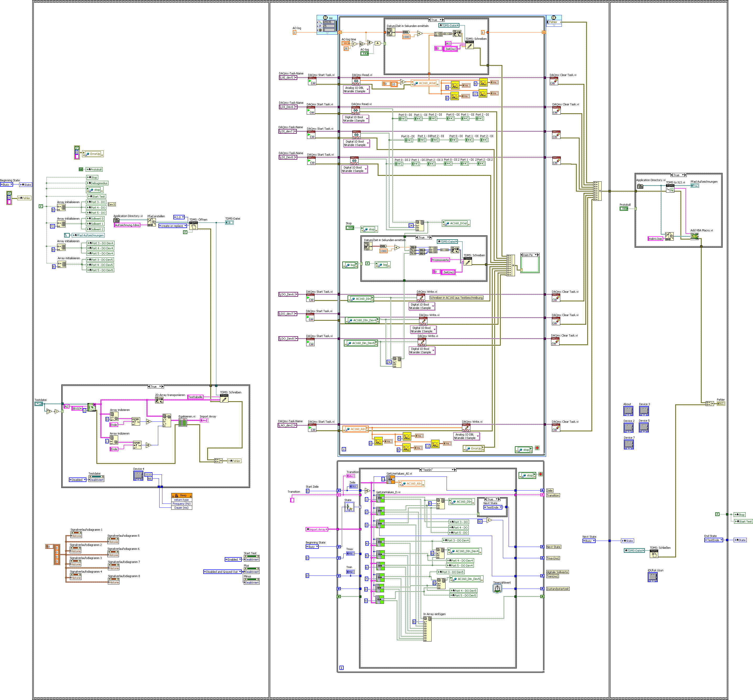Click the Timerzählwert timer node

click(x=497, y=589)
